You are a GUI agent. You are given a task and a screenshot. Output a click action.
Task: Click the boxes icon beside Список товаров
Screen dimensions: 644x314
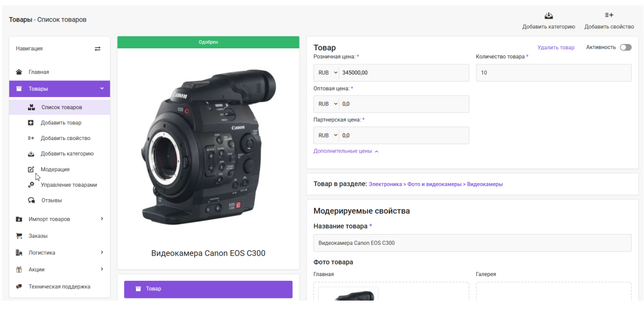(32, 107)
